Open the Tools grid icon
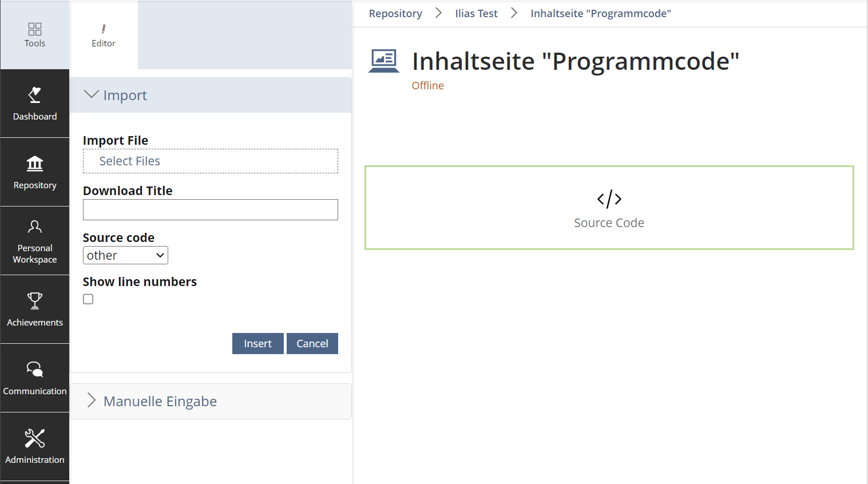The height and width of the screenshot is (484, 868). (35, 29)
